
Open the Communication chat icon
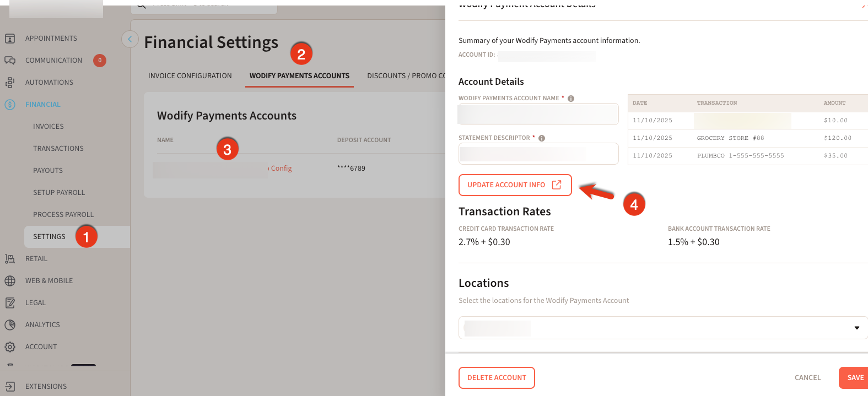pyautogui.click(x=10, y=61)
